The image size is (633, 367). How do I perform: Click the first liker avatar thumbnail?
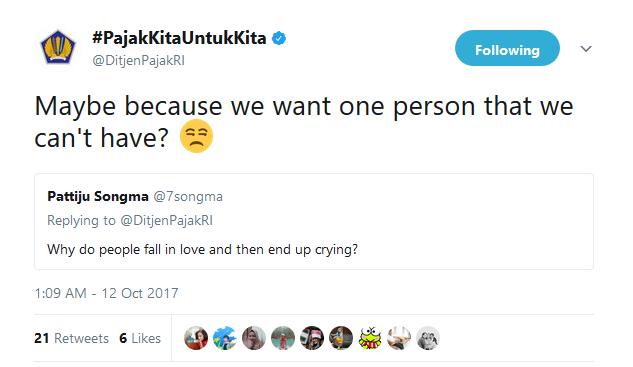click(196, 338)
